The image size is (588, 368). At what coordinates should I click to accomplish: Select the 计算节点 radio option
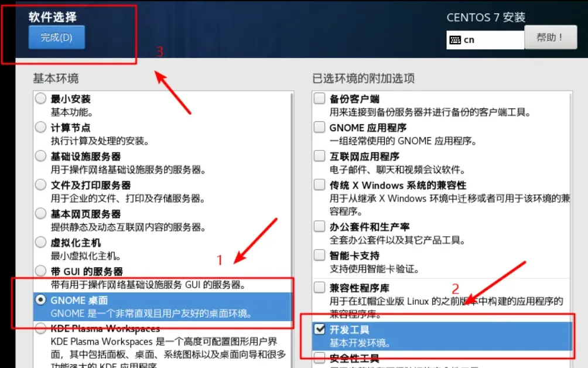(x=40, y=127)
